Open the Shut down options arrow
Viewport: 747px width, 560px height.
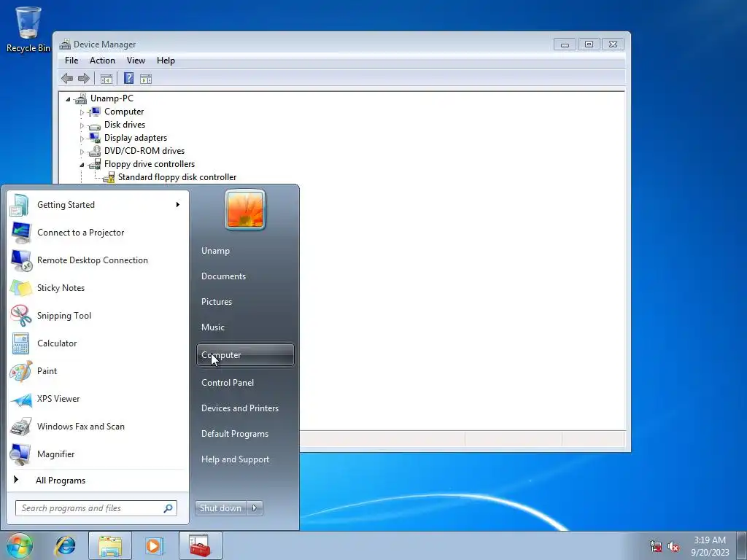[255, 508]
